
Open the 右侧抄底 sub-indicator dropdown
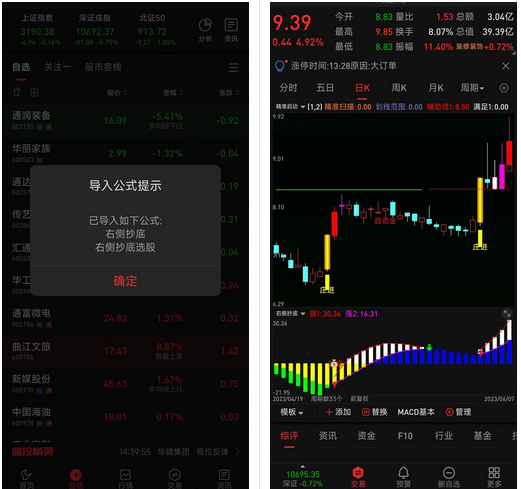point(290,314)
